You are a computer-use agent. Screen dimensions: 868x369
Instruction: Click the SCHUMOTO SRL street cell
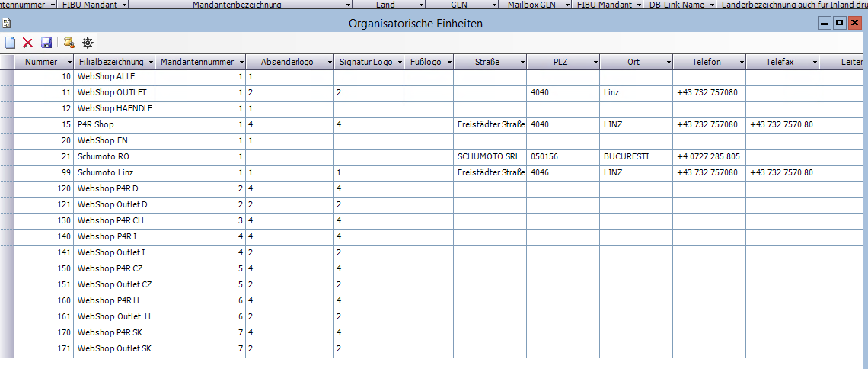coord(490,156)
